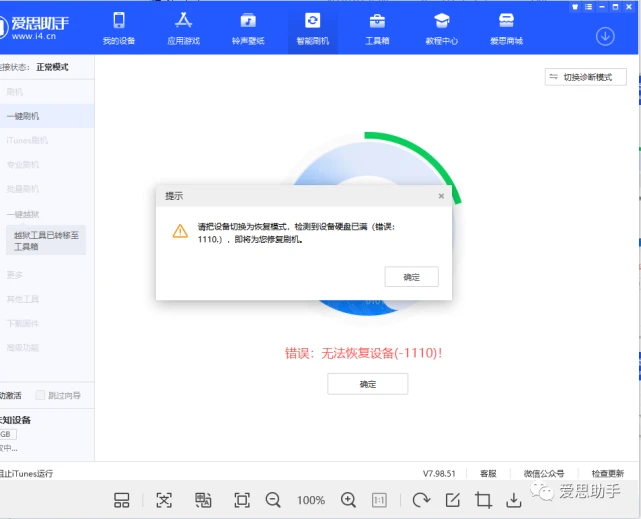Click the 1:1 actual size icon
Screen dimensions: 641x519
click(379, 500)
